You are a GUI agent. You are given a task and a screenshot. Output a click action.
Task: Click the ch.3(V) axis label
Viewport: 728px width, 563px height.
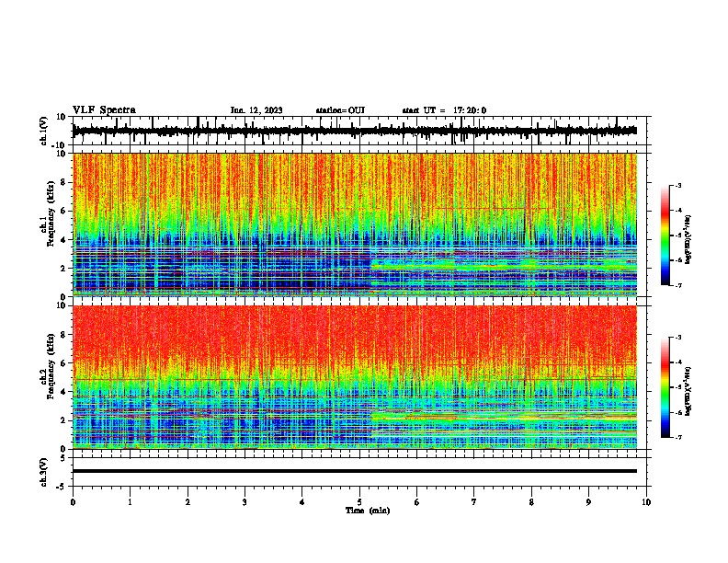click(44, 472)
